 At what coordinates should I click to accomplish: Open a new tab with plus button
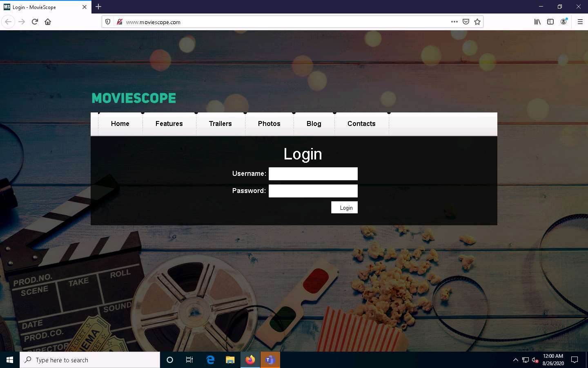tap(98, 7)
